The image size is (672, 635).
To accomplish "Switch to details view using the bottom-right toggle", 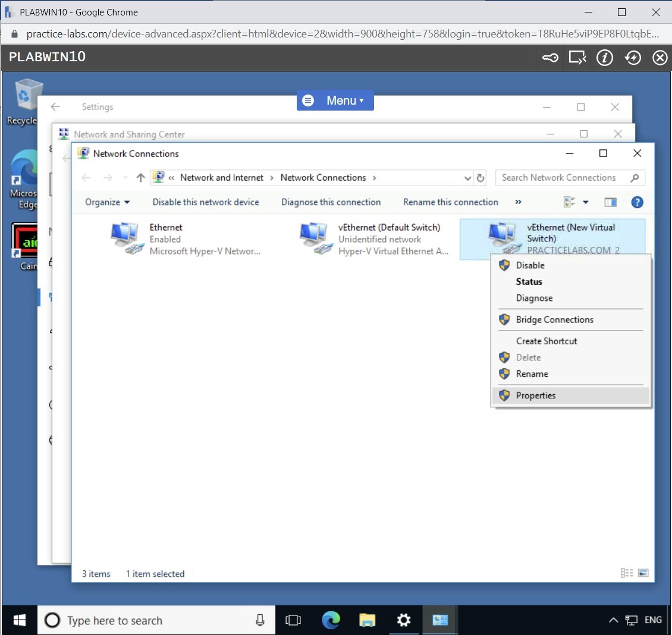I will tap(627, 573).
